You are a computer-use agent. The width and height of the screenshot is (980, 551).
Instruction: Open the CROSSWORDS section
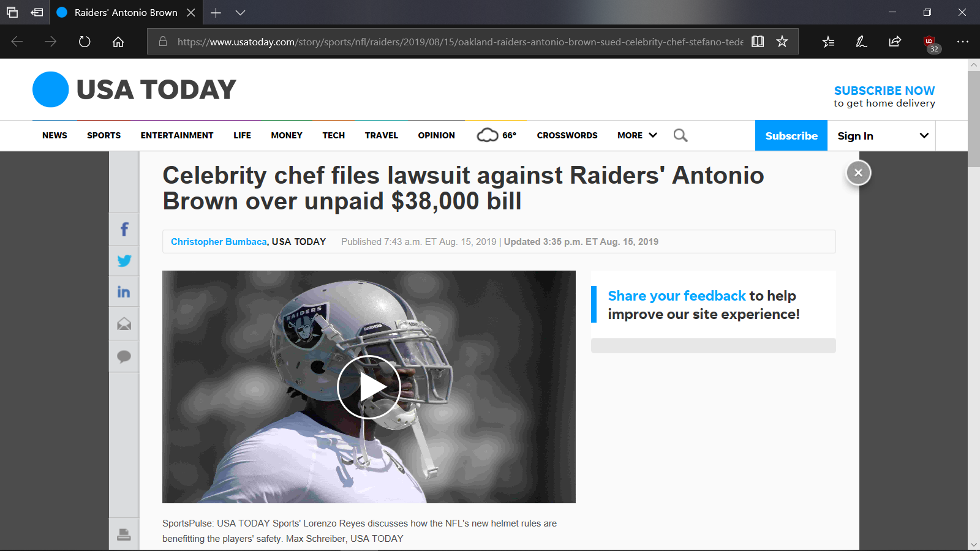(567, 135)
